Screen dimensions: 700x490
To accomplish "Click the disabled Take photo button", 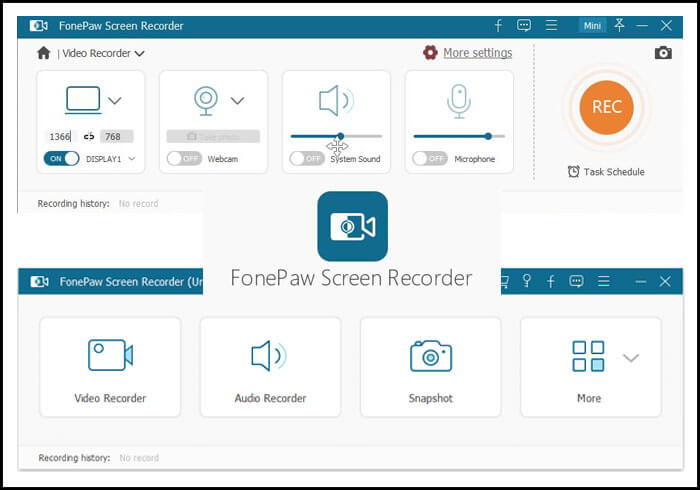I will [213, 136].
